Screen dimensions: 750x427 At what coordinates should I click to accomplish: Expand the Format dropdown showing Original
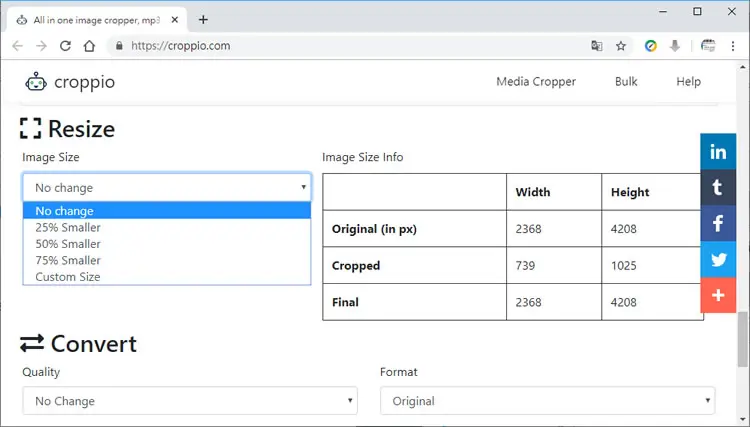(548, 401)
